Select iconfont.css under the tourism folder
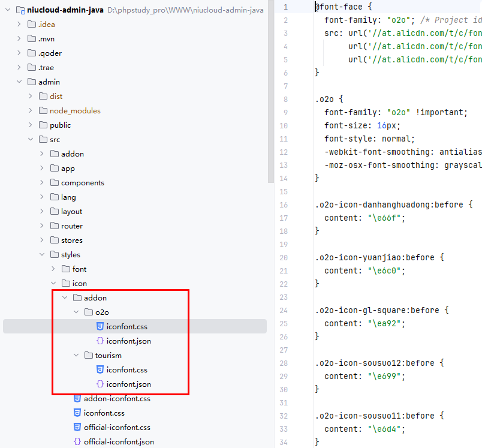Viewport: 482px width, 448px height. [126, 370]
